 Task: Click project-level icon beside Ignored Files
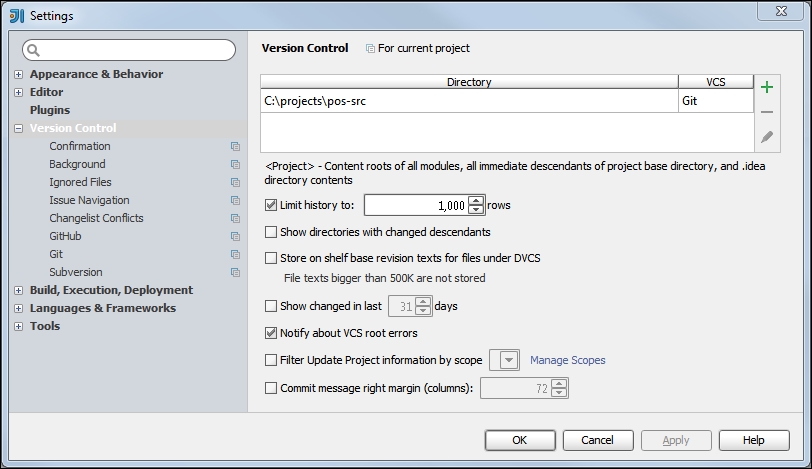[x=235, y=183]
